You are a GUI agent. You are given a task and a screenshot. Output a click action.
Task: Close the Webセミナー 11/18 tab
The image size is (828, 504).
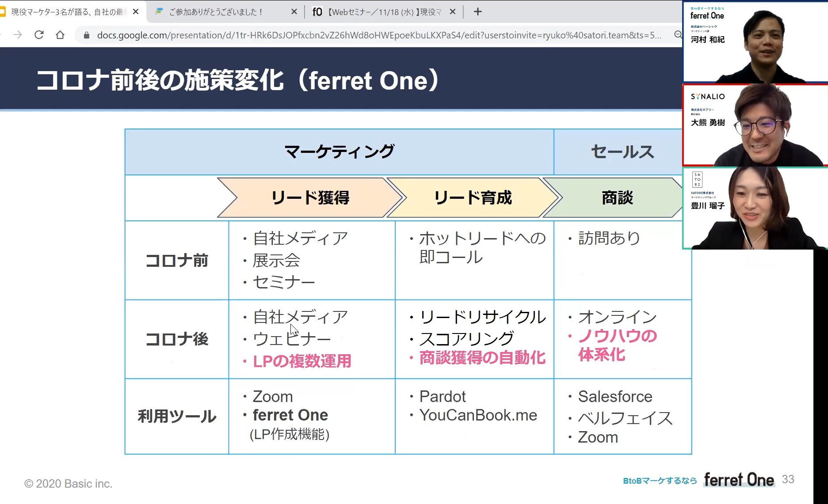452,12
